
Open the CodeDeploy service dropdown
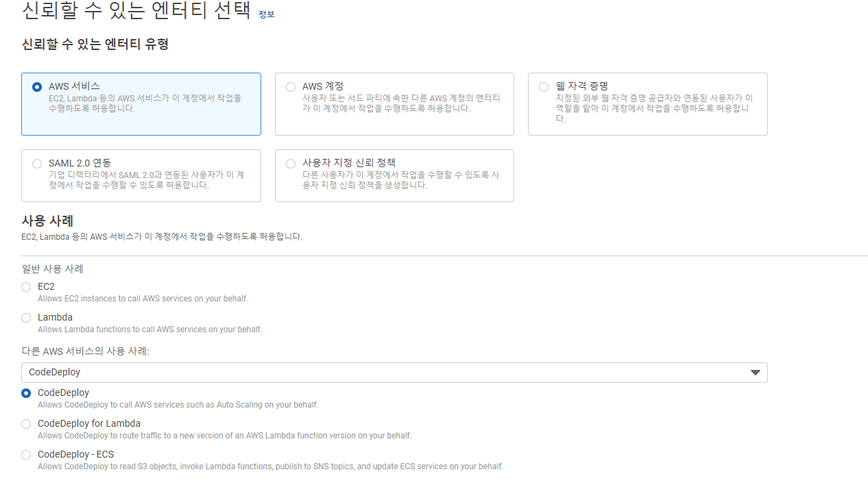[394, 373]
